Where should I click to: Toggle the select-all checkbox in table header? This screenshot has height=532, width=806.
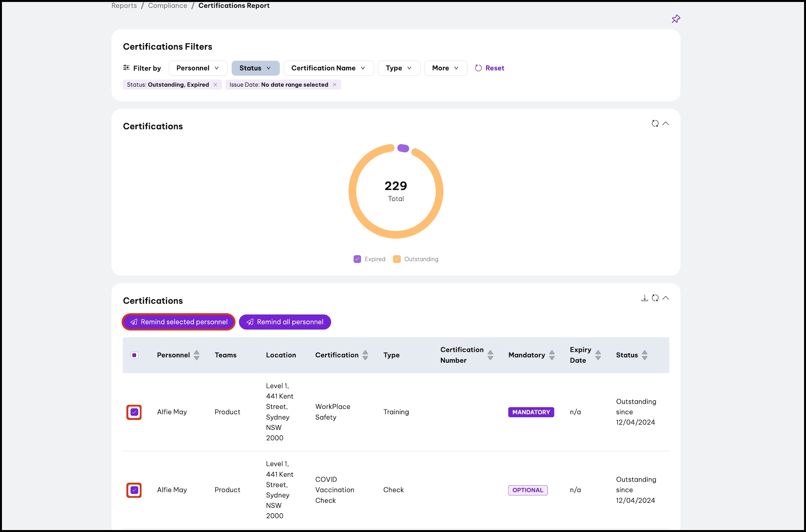click(x=134, y=355)
